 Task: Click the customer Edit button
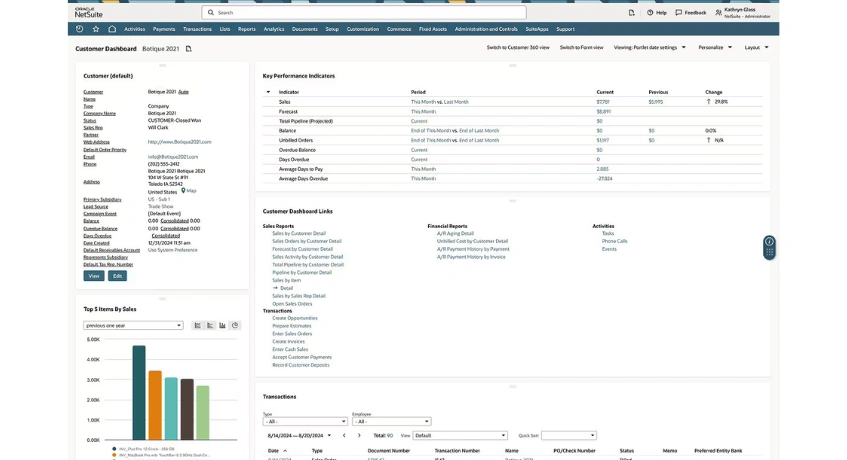point(117,276)
